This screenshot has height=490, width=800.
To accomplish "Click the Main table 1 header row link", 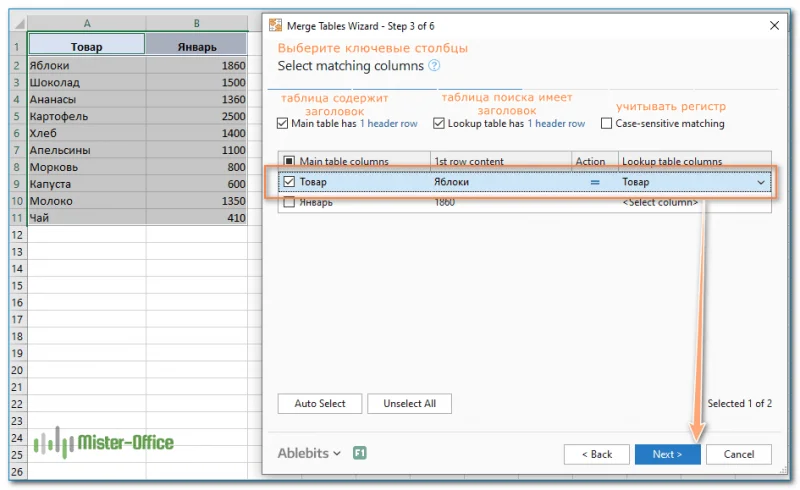I will tap(388, 124).
